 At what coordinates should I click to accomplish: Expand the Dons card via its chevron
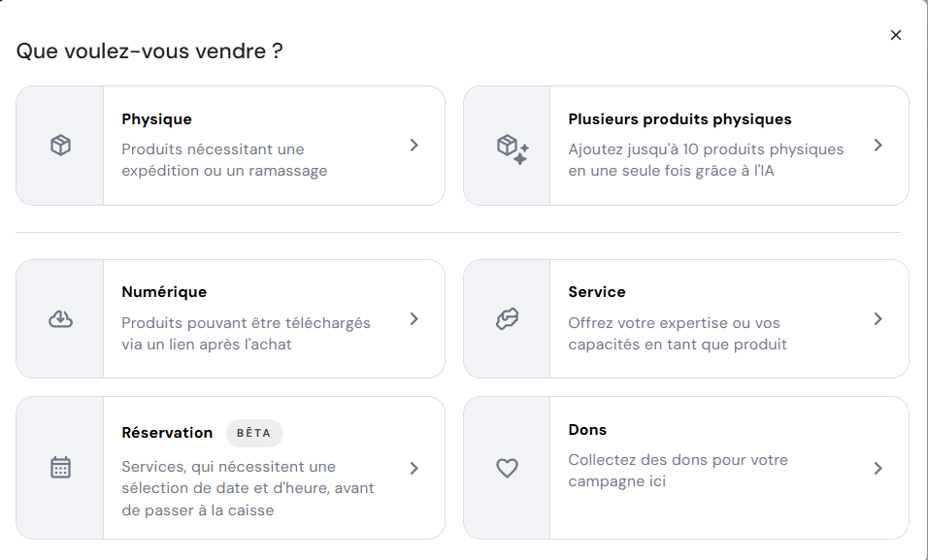[x=878, y=467]
